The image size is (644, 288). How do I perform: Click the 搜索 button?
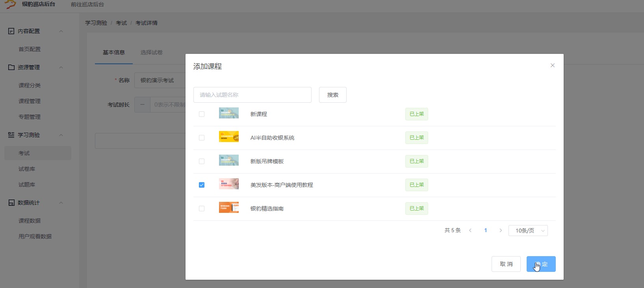point(332,95)
